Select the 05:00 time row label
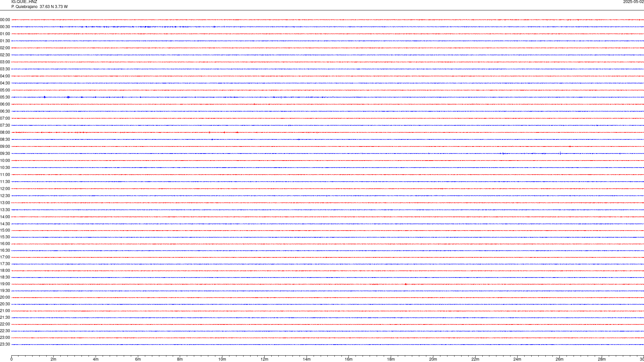 click(x=5, y=90)
